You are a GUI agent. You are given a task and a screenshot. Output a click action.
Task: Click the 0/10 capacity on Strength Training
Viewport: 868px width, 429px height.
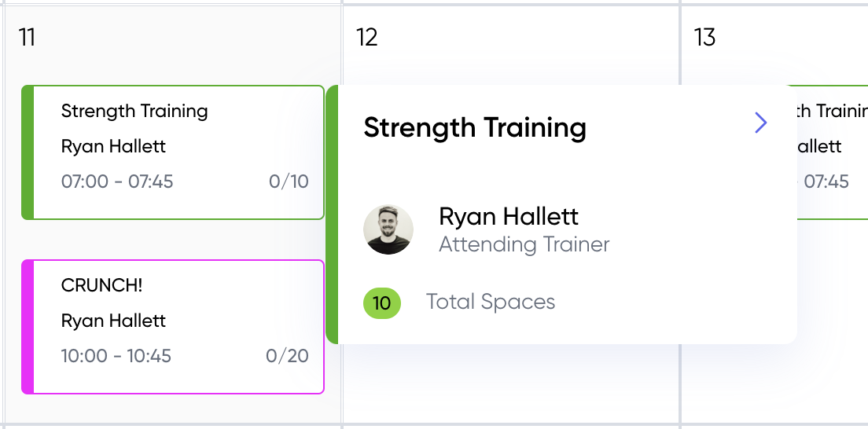pyautogui.click(x=289, y=181)
